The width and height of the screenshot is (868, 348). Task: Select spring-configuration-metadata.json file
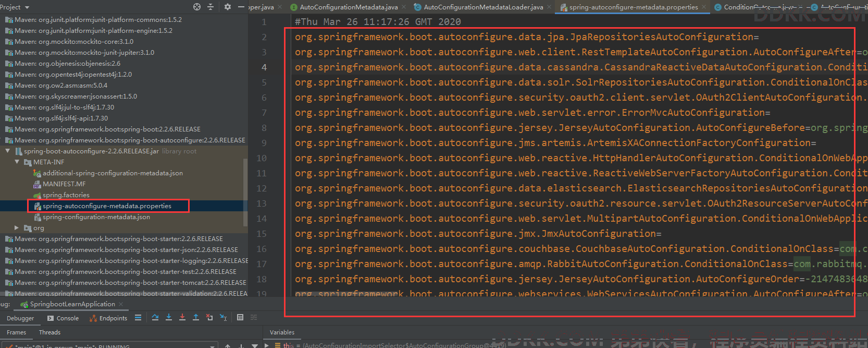96,217
